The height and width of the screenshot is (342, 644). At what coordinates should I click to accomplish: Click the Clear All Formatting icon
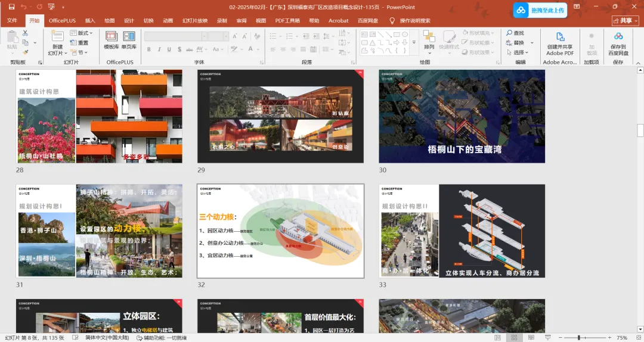(x=257, y=36)
